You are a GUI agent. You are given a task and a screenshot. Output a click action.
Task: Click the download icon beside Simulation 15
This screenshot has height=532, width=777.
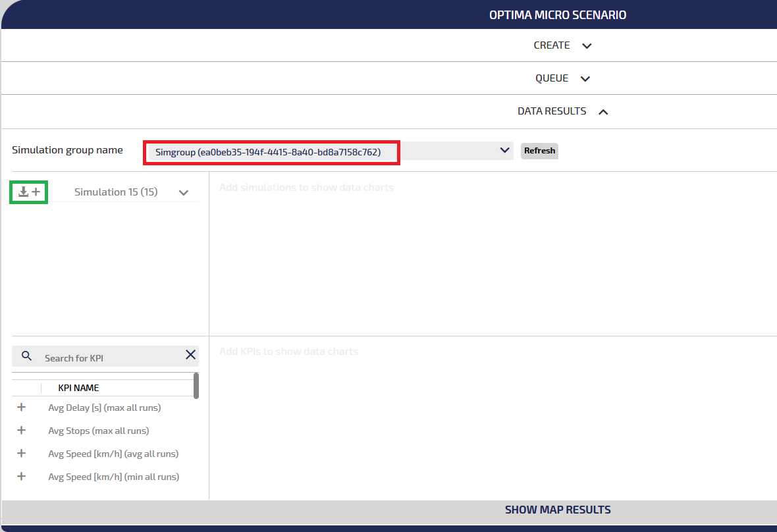(x=23, y=192)
